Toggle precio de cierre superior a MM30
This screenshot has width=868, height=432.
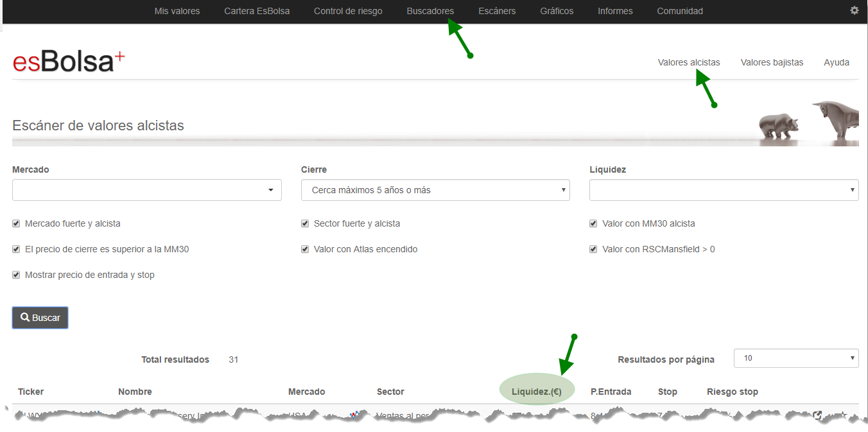[16, 249]
